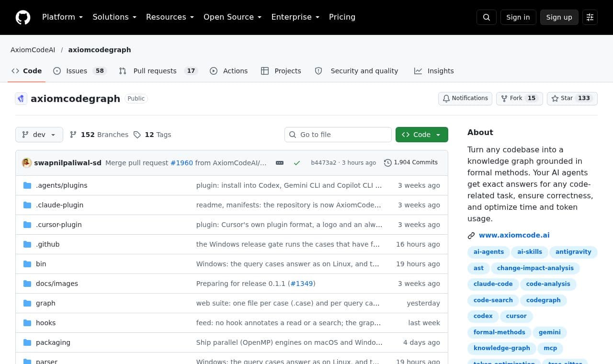
Task: Star the axiomcodegraph repository
Action: [572, 98]
